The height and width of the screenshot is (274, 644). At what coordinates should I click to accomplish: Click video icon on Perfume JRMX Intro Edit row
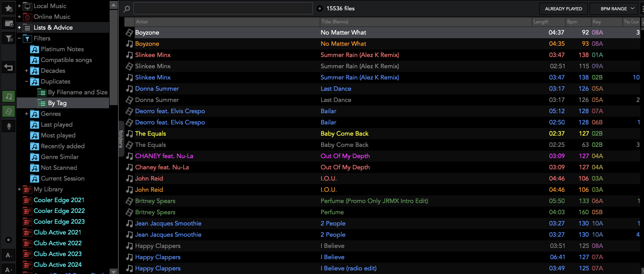[x=129, y=201]
